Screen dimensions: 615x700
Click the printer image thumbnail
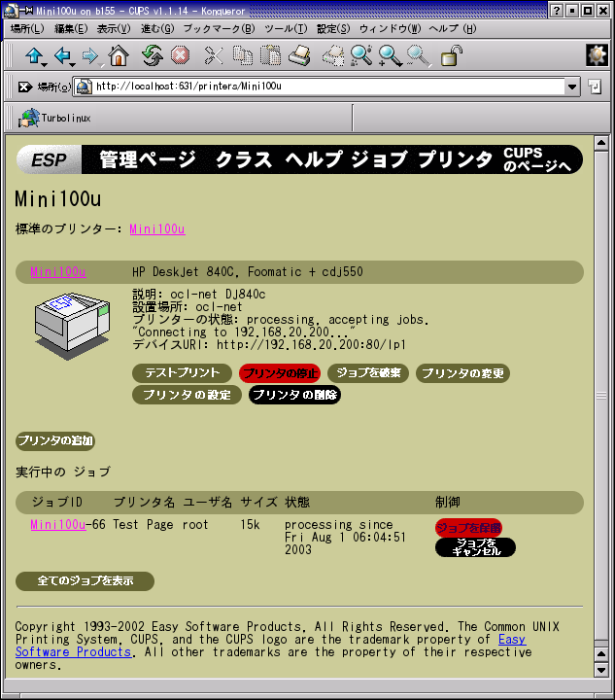pos(72,327)
